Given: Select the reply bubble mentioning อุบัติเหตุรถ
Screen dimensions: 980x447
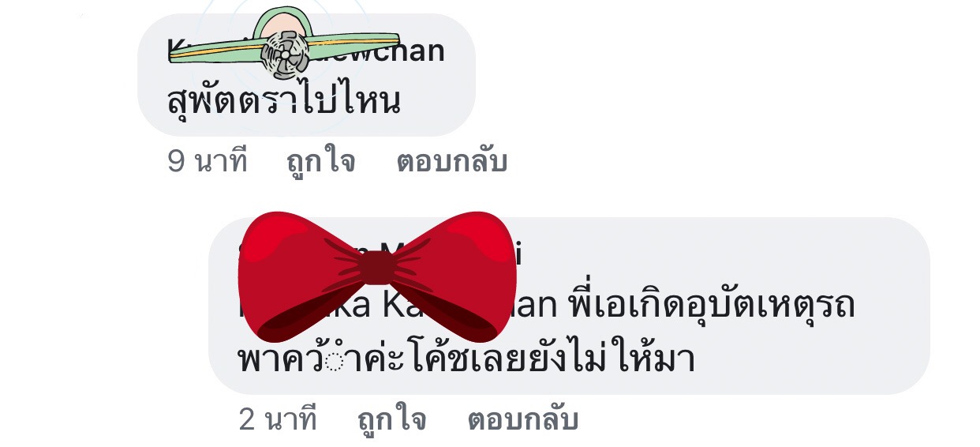Looking at the screenshot, I should (569, 306).
